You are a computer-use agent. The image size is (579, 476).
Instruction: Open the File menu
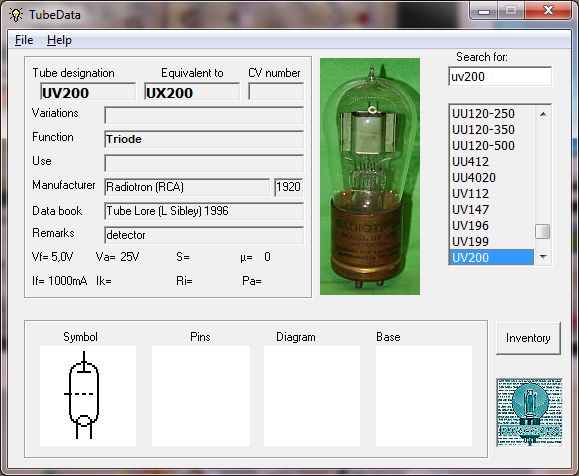tap(24, 40)
